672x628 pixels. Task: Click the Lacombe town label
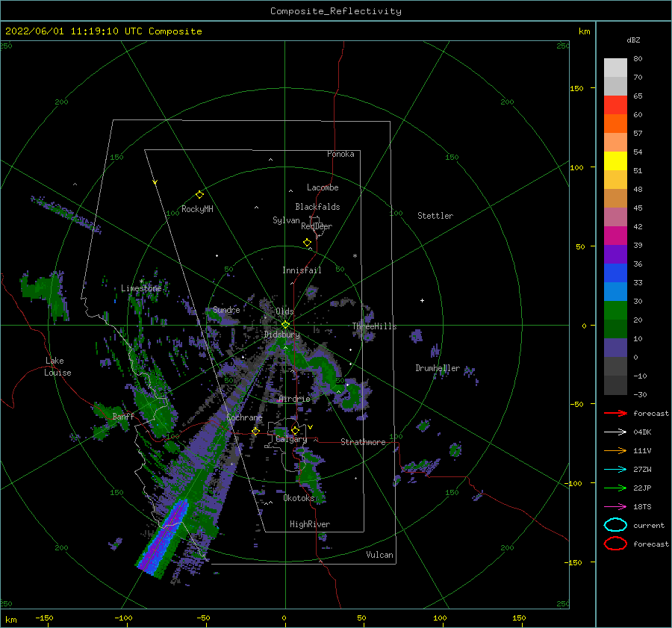(323, 187)
